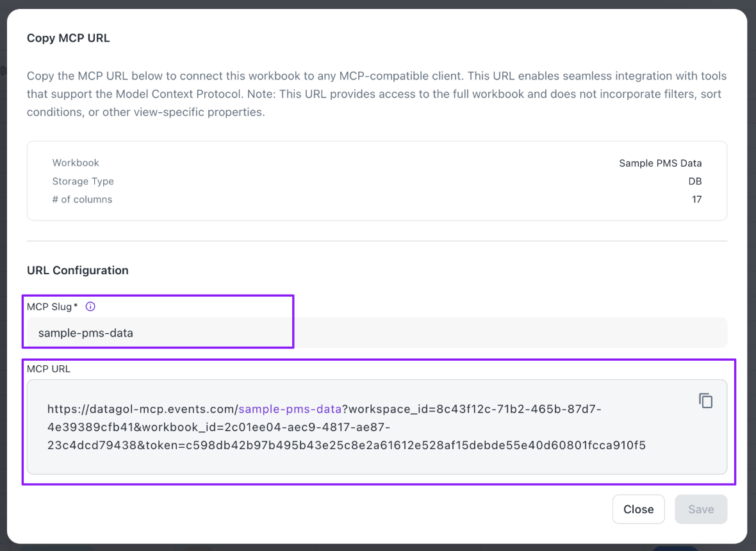Click the "Sample PMS Data" workbook name
The width and height of the screenshot is (756, 551).
(660, 163)
